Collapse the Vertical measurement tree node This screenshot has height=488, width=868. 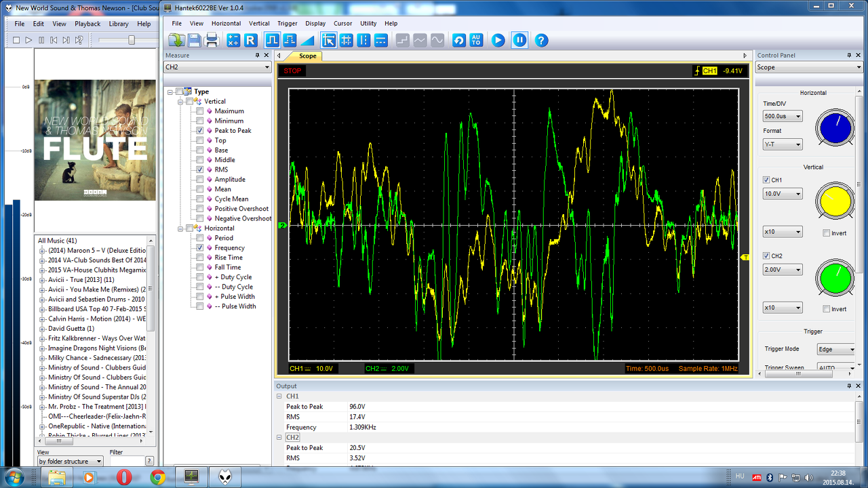(x=181, y=102)
